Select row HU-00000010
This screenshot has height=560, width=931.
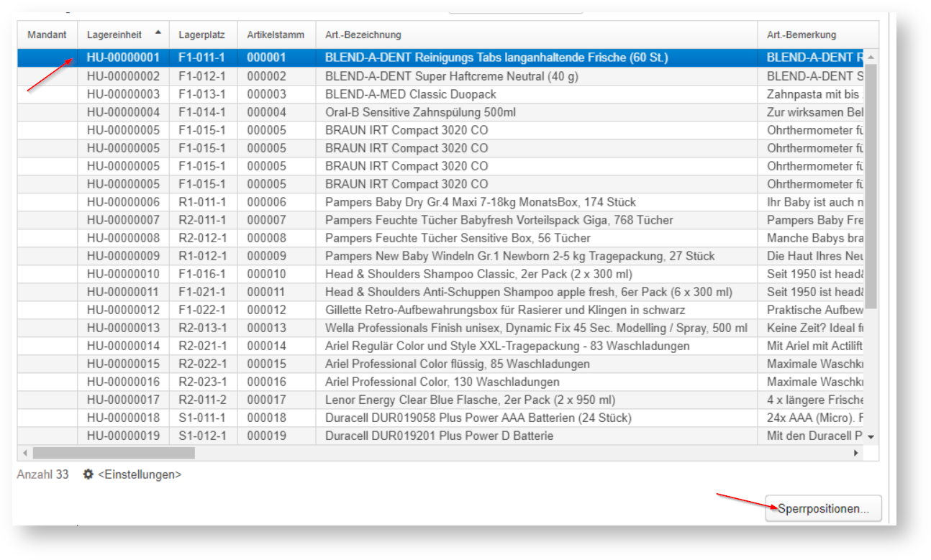[440, 274]
